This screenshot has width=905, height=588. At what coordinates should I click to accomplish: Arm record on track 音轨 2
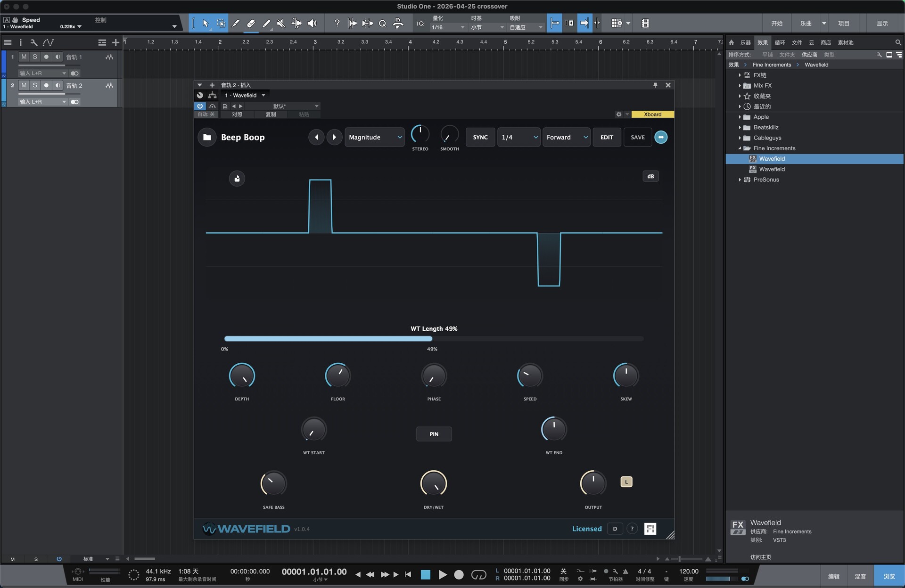tap(46, 85)
